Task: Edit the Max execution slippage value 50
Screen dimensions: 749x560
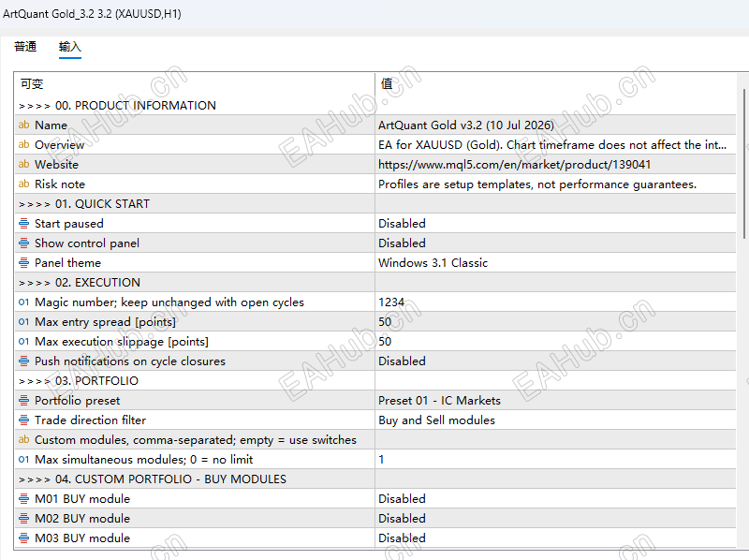Action: [x=555, y=341]
